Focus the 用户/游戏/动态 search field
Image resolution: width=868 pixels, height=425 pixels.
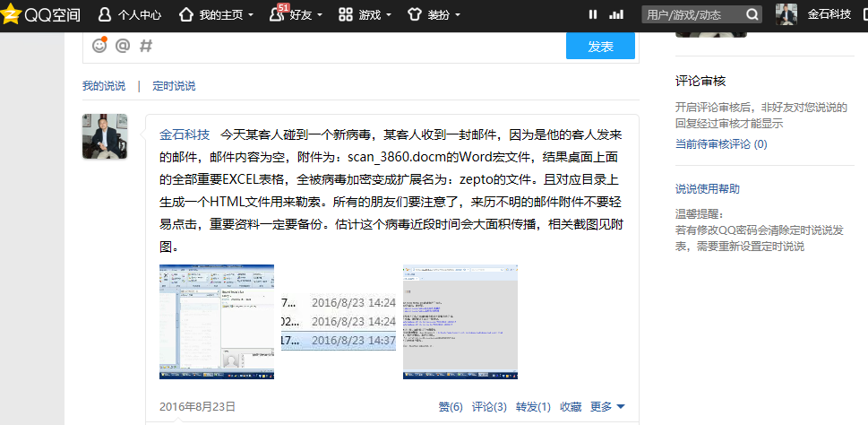pos(695,15)
